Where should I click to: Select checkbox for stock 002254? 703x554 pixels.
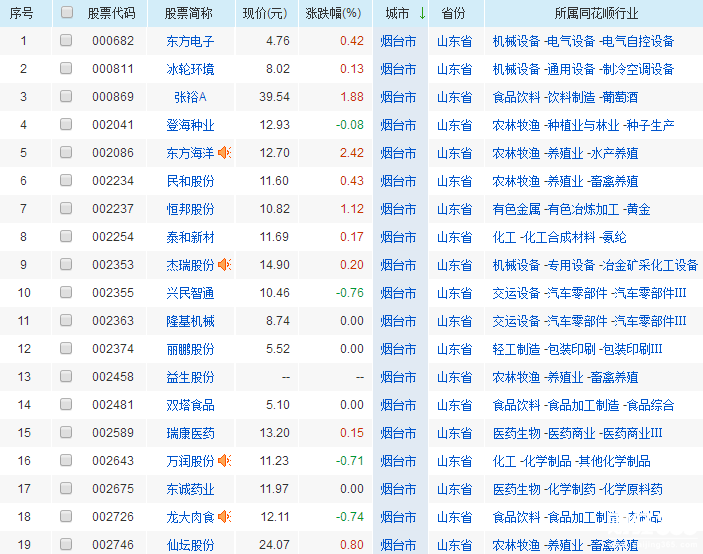[x=66, y=236]
